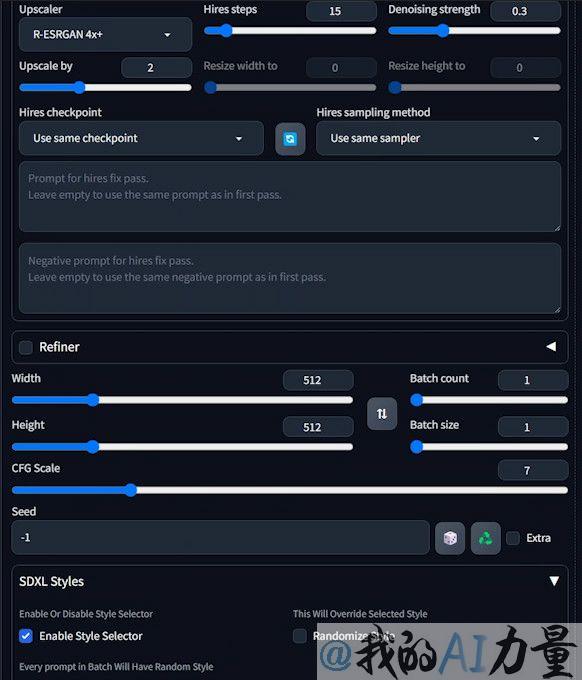The height and width of the screenshot is (680, 582).
Task: Click the Batch size number field
Action: click(x=533, y=427)
